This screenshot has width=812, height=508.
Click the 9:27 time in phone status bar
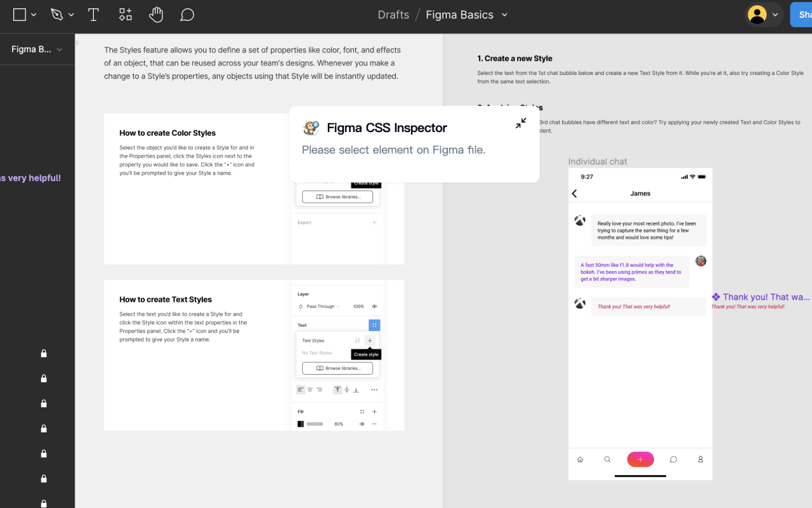[x=587, y=177]
